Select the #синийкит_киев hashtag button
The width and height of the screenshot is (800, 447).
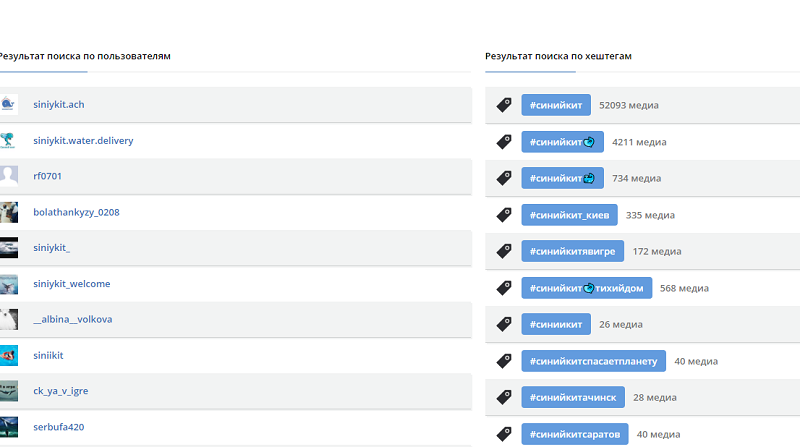point(569,215)
